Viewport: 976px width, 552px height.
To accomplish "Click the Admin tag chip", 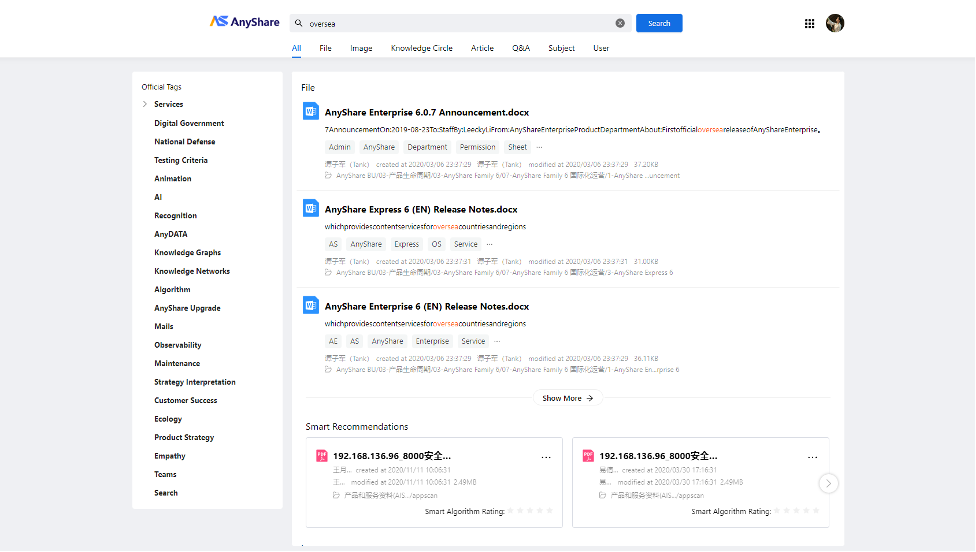I will pyautogui.click(x=339, y=147).
